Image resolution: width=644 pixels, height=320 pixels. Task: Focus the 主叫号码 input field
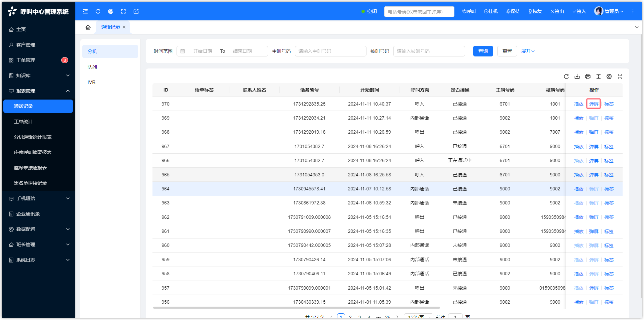330,51
